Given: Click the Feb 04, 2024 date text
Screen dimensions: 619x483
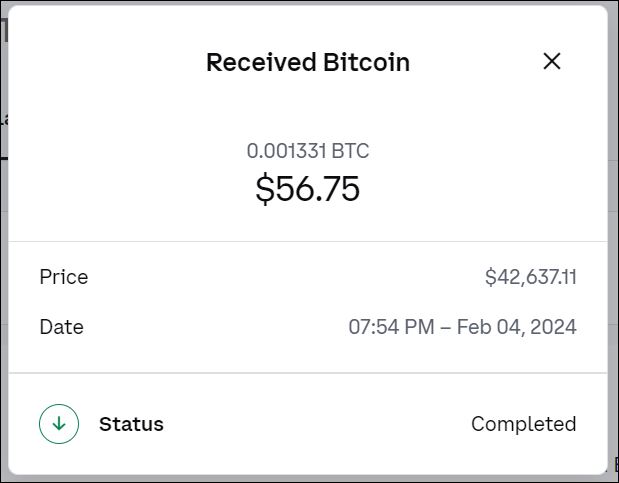Looking at the screenshot, I should (514, 327).
